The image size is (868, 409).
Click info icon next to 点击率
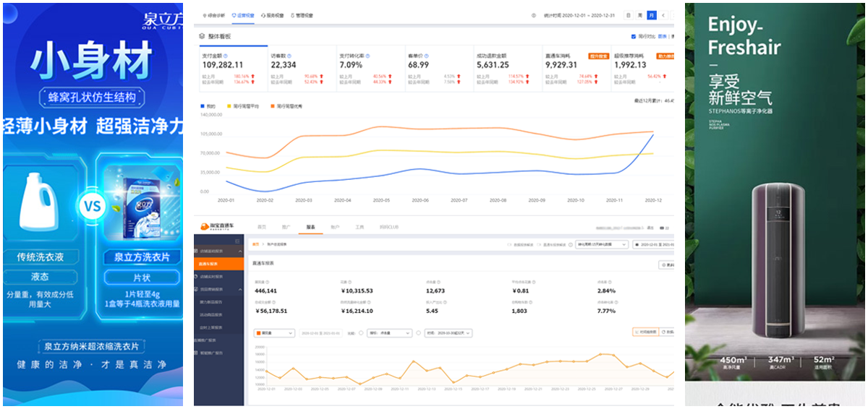610,282
